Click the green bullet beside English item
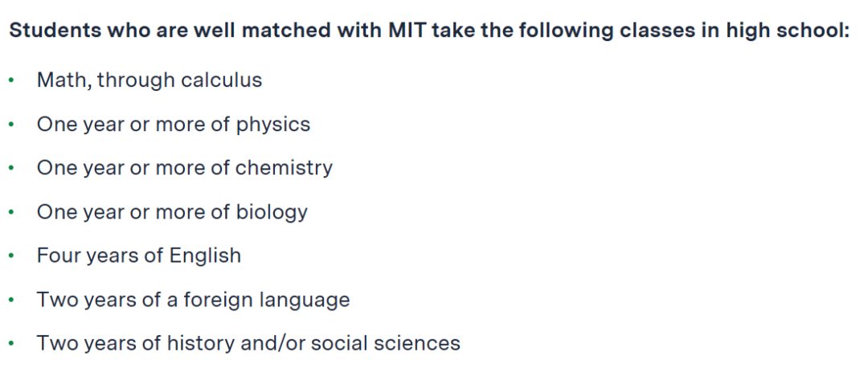The height and width of the screenshot is (377, 868). coord(11,256)
